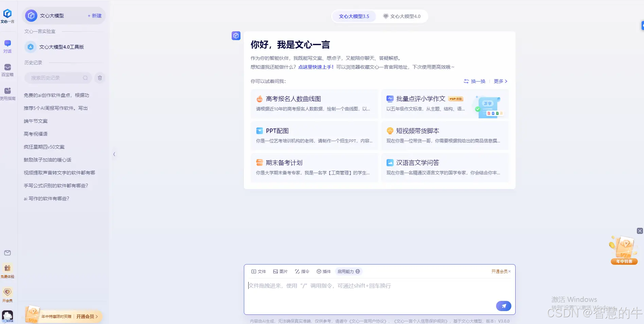Select the 期末备考计划 suggestion card
The height and width of the screenshot is (324, 644).
tap(314, 168)
